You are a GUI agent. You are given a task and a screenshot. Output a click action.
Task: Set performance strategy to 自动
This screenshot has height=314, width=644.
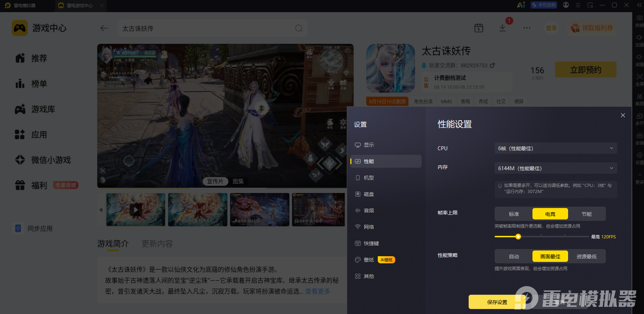point(514,257)
